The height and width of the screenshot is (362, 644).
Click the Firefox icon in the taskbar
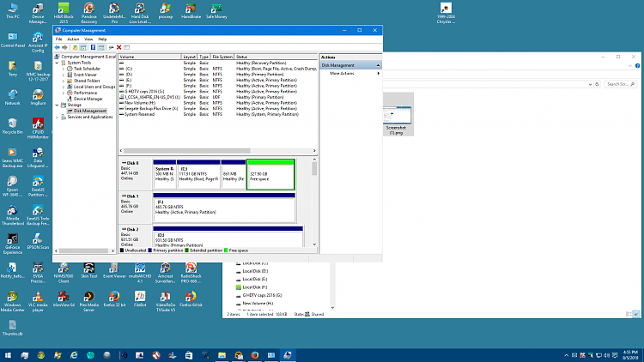[254, 353]
